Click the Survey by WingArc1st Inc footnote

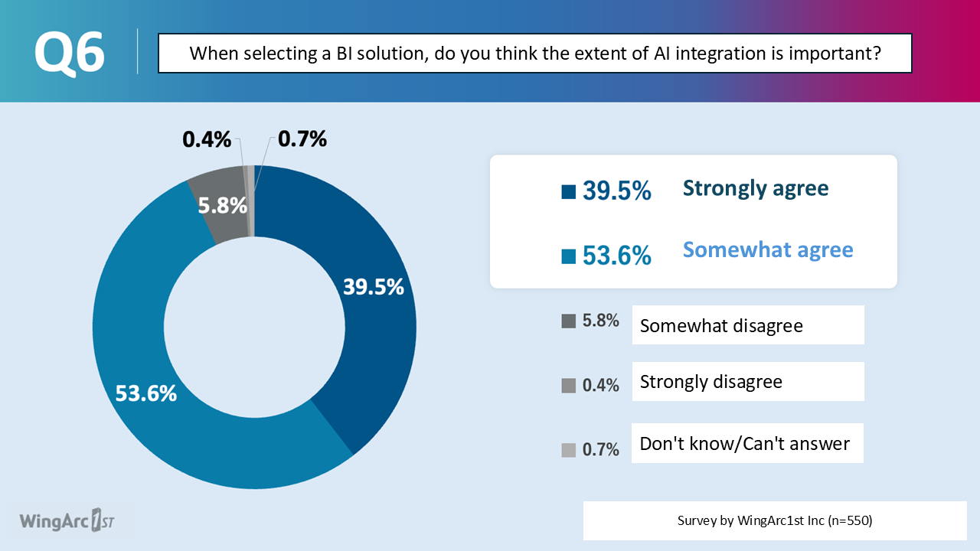[775, 520]
